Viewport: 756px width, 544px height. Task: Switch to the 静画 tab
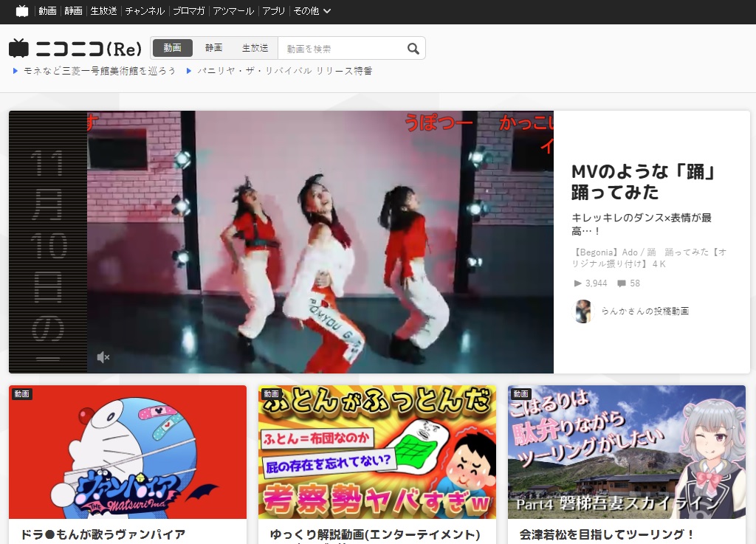click(x=213, y=47)
